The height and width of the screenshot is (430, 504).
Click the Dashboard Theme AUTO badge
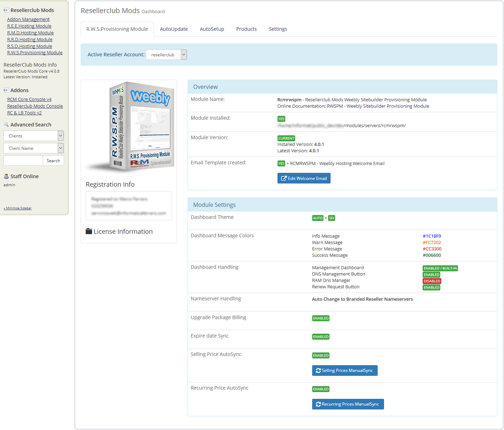coord(318,218)
